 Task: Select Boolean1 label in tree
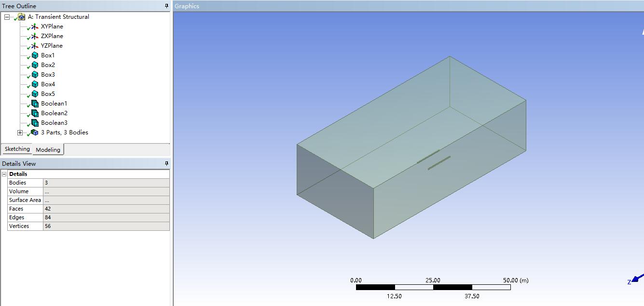tap(54, 104)
